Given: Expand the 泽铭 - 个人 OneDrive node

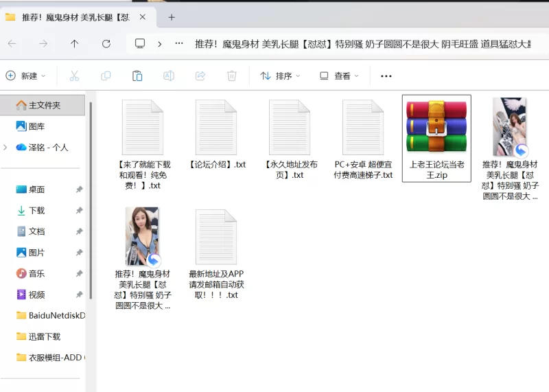Looking at the screenshot, I should pyautogui.click(x=5, y=147).
